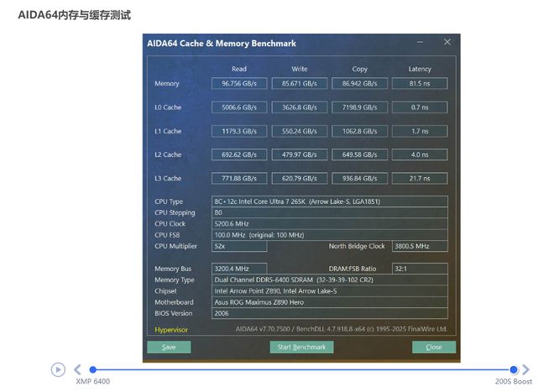Image resolution: width=554 pixels, height=392 pixels.
Task: Click the Read column header
Action: (x=239, y=69)
